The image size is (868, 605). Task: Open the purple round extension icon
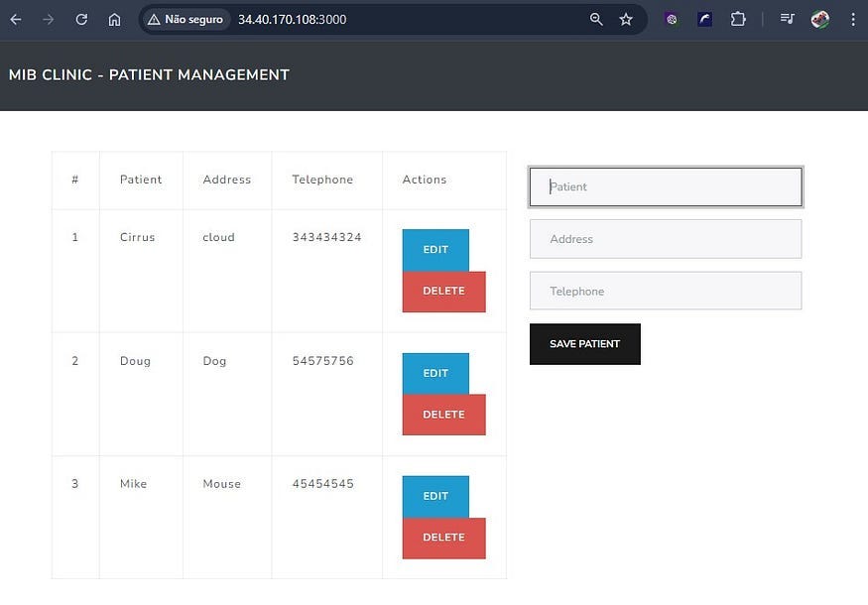click(672, 20)
